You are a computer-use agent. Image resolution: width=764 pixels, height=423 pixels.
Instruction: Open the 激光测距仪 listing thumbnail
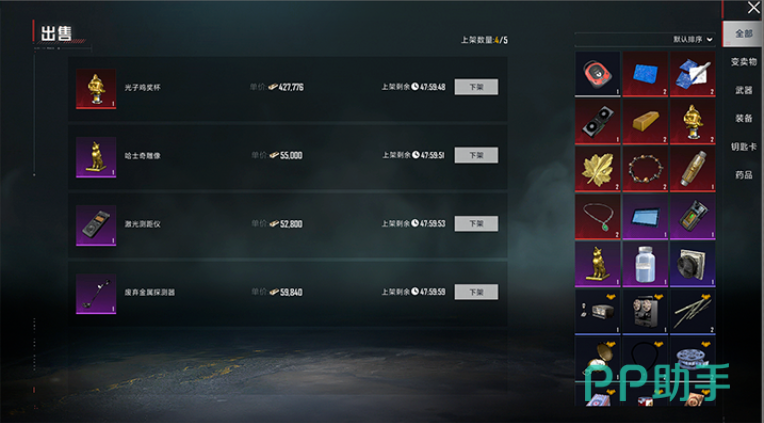tap(96, 226)
